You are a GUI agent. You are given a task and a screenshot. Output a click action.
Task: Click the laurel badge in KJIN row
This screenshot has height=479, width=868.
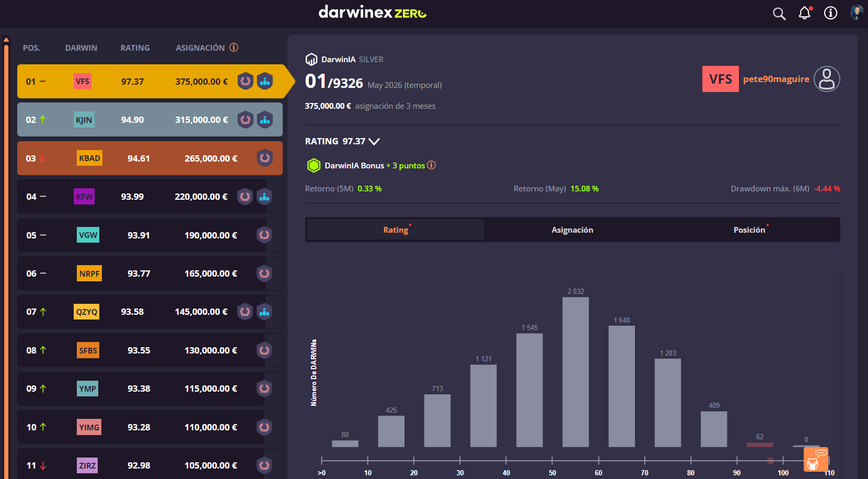click(x=246, y=120)
